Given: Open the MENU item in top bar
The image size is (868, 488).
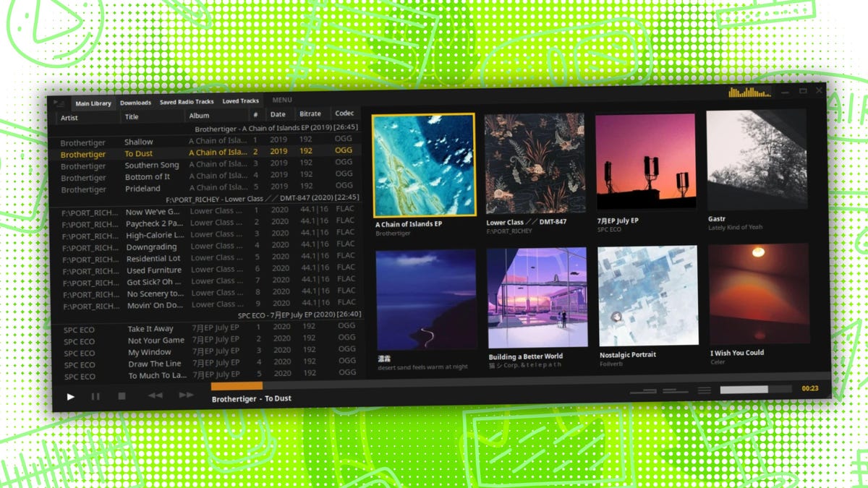Looking at the screenshot, I should point(282,100).
